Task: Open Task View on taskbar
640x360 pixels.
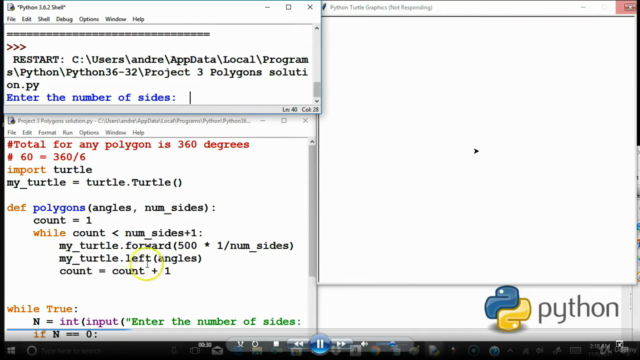Action: (195, 351)
